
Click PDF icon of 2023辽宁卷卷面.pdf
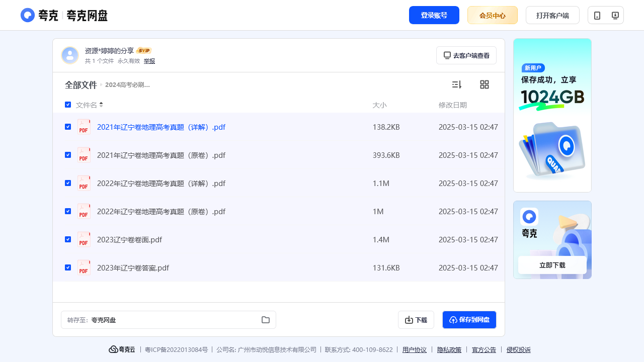click(84, 239)
